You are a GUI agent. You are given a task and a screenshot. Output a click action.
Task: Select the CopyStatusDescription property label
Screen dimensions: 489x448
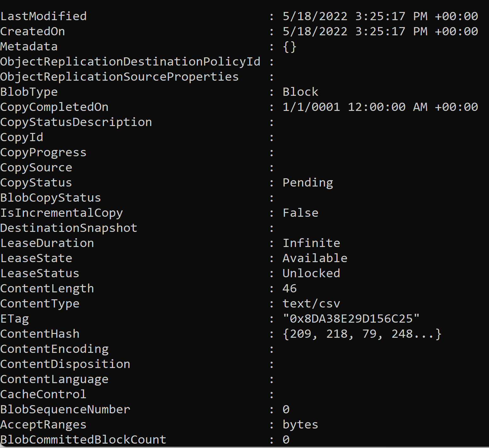(76, 123)
